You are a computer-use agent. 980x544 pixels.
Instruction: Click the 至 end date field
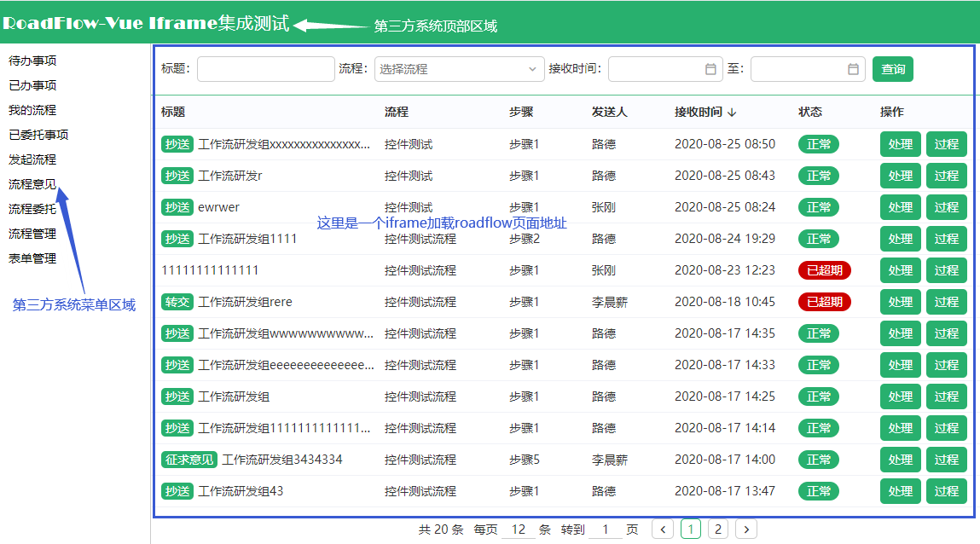[808, 69]
